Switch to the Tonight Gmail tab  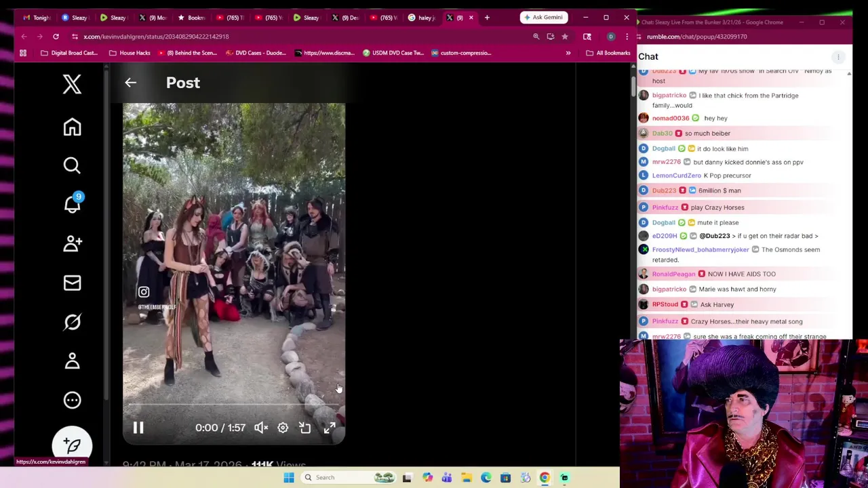click(x=37, y=18)
